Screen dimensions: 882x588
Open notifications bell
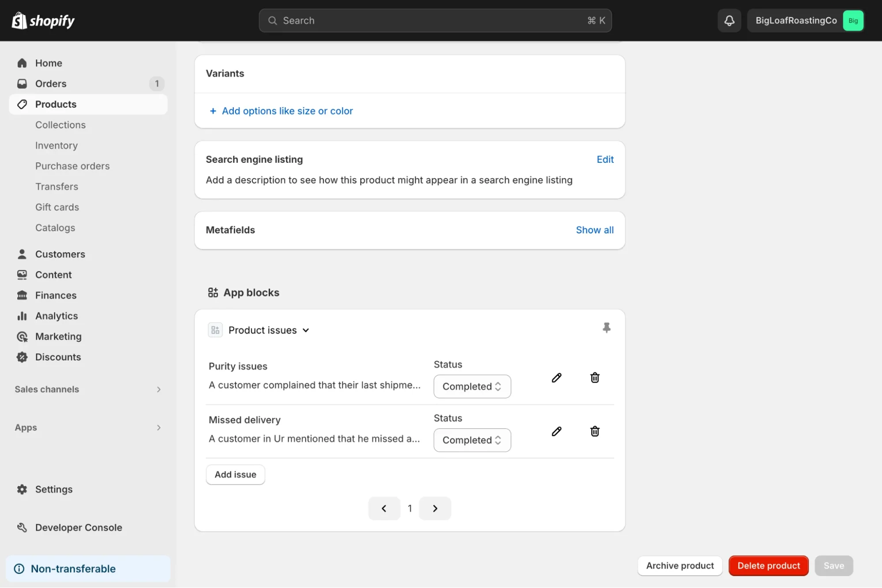(728, 20)
